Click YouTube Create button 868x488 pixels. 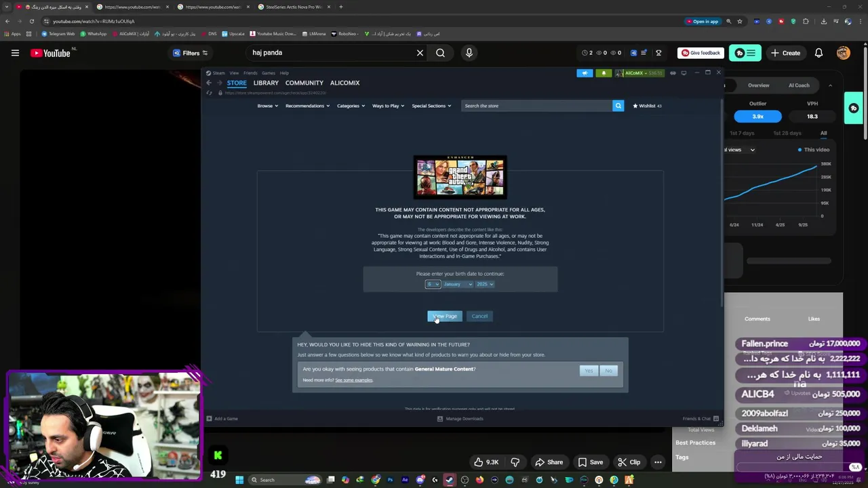(785, 53)
